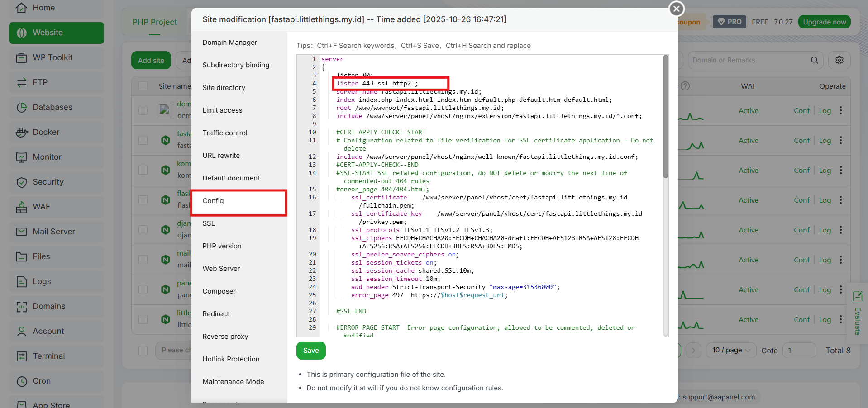Click the Upgrade now button
The width and height of the screenshot is (868, 408).
coord(824,22)
